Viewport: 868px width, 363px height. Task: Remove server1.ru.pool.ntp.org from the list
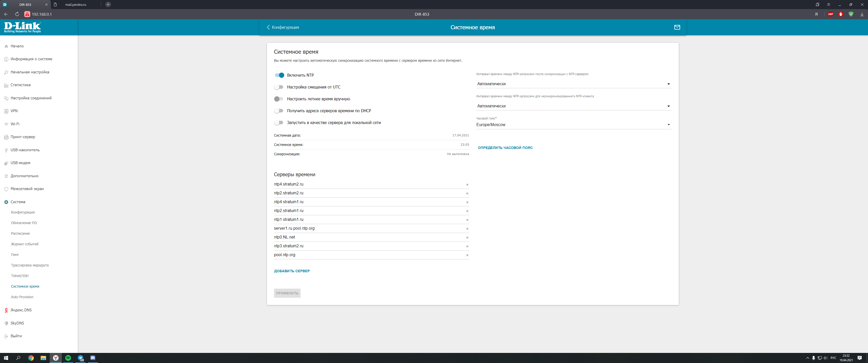(x=467, y=229)
